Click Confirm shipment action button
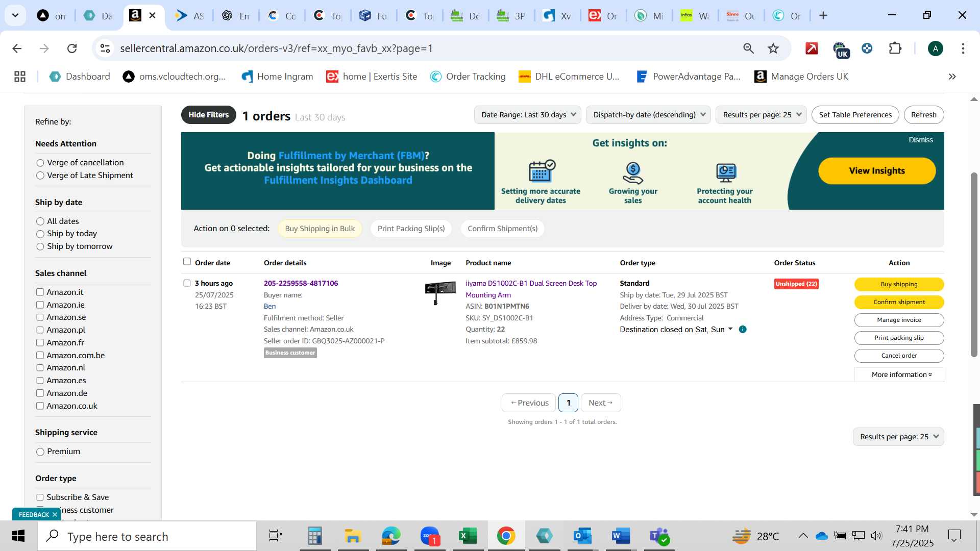Image resolution: width=980 pixels, height=551 pixels. tap(899, 302)
